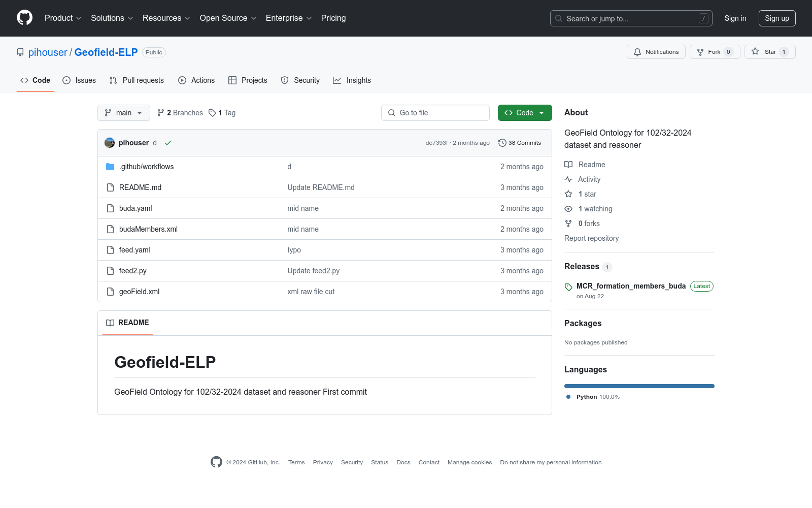This screenshot has height=508, width=812.
Task: Fork the repository
Action: coord(715,52)
